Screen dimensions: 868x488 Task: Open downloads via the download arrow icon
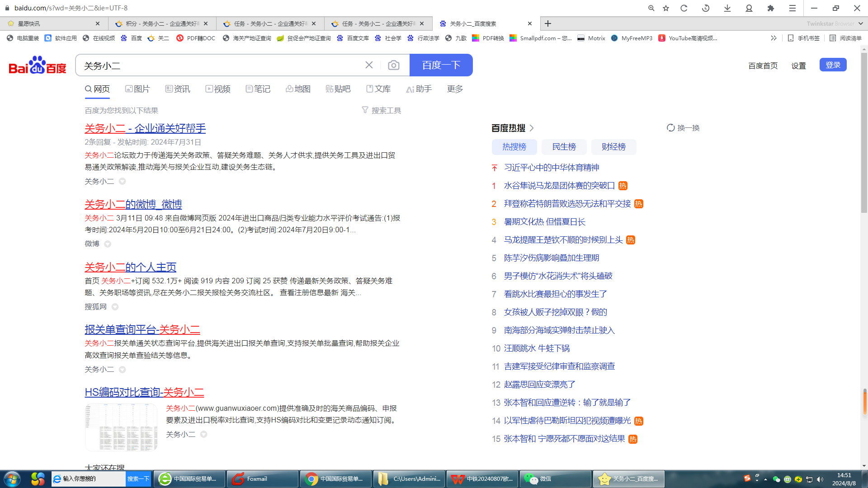(x=727, y=8)
